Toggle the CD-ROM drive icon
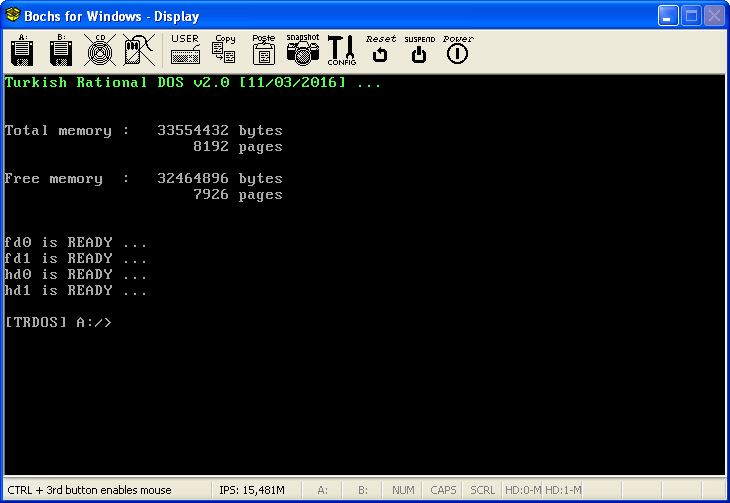Viewport: 730px width, 503px height. (100, 50)
